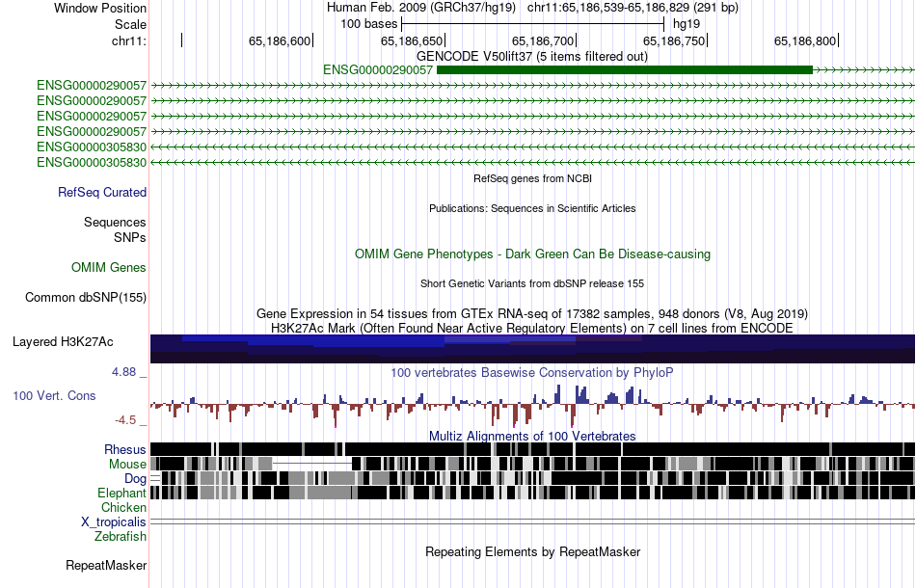Click the blue H3K27Ac signal band
The image size is (916, 588).
pos(532,349)
